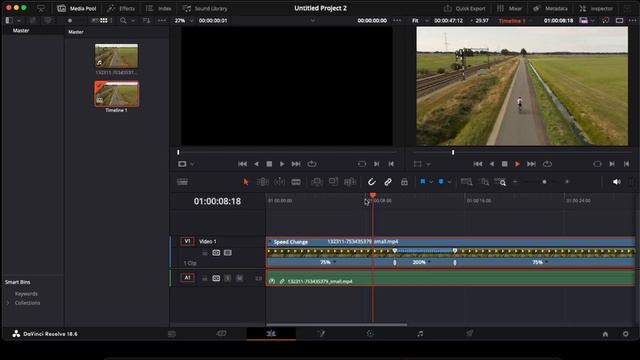Open the Media Pool panel
Viewport: 640px width, 360px height.
point(77,8)
